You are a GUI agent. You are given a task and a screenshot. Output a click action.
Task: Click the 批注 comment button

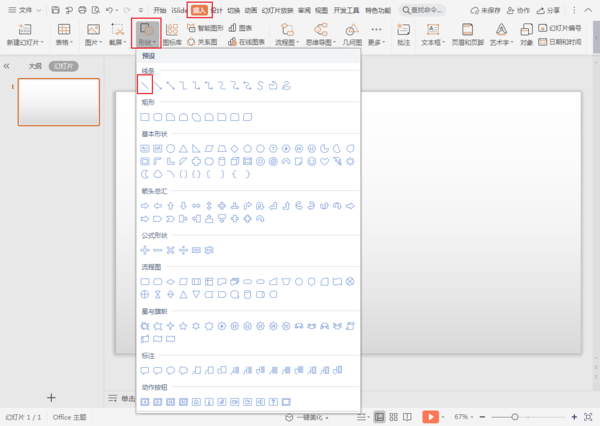point(402,36)
